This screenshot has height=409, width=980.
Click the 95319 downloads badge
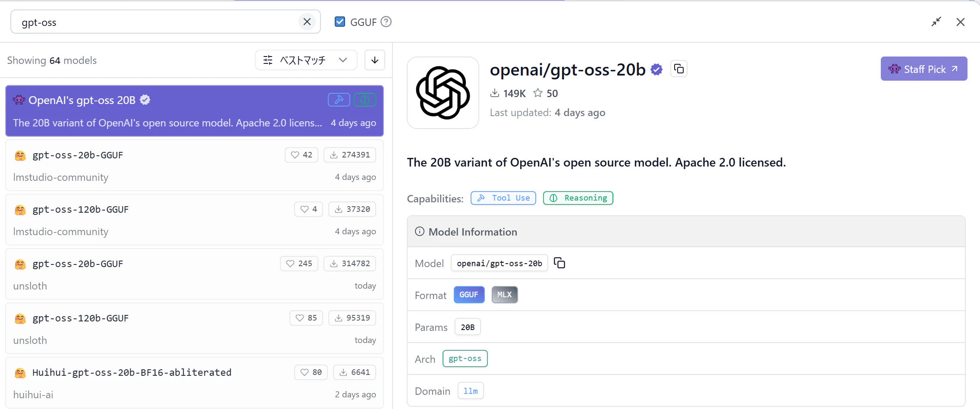[352, 318]
